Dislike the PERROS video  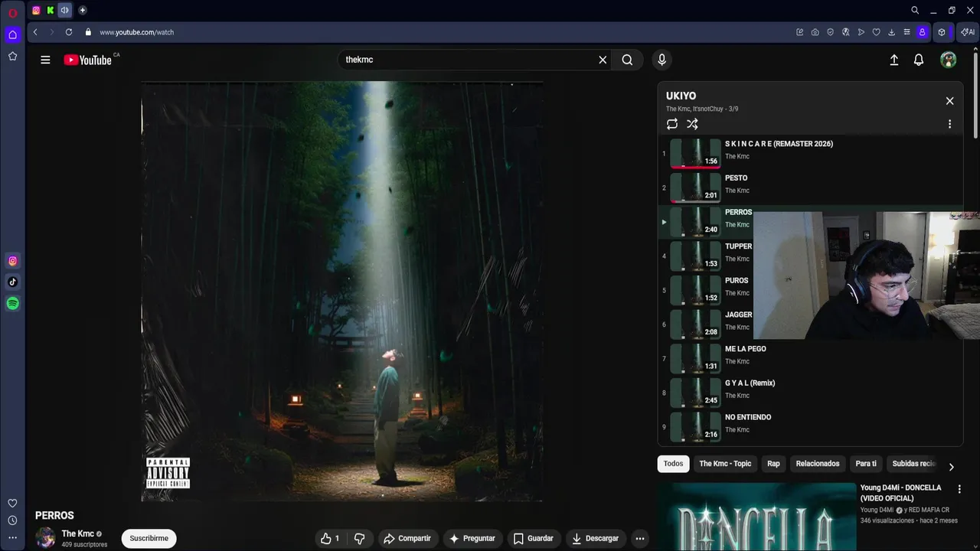click(359, 538)
